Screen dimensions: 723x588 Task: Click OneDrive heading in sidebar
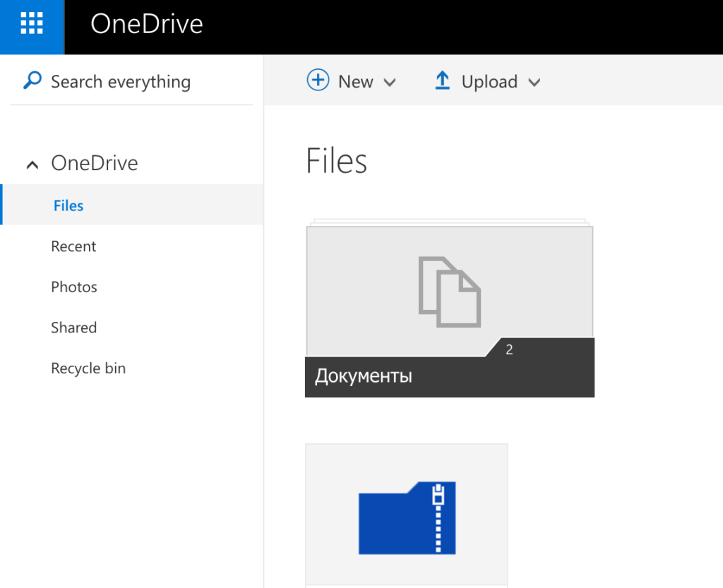point(95,162)
